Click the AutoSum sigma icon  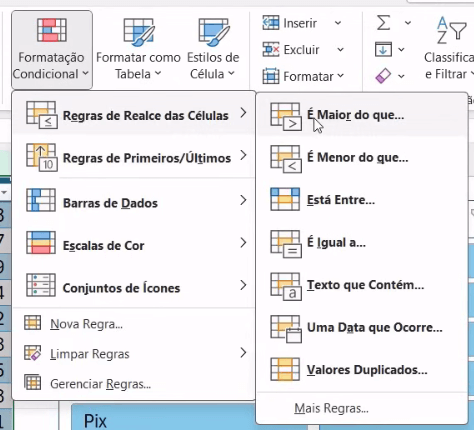tap(383, 23)
